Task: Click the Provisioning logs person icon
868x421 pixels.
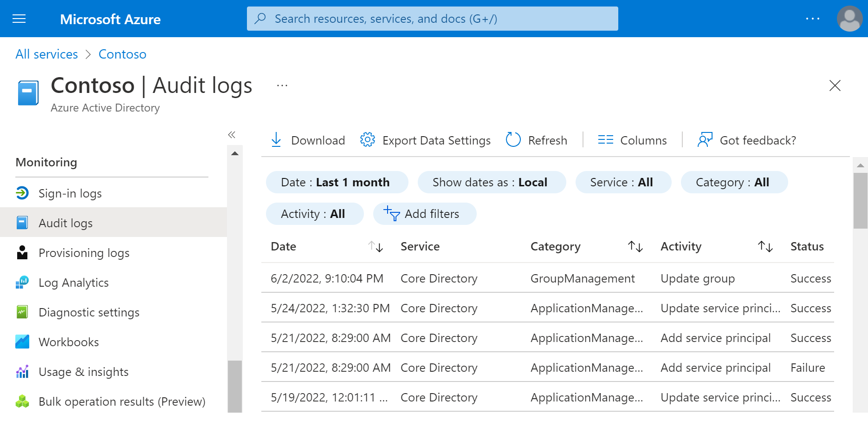Action: coord(22,252)
